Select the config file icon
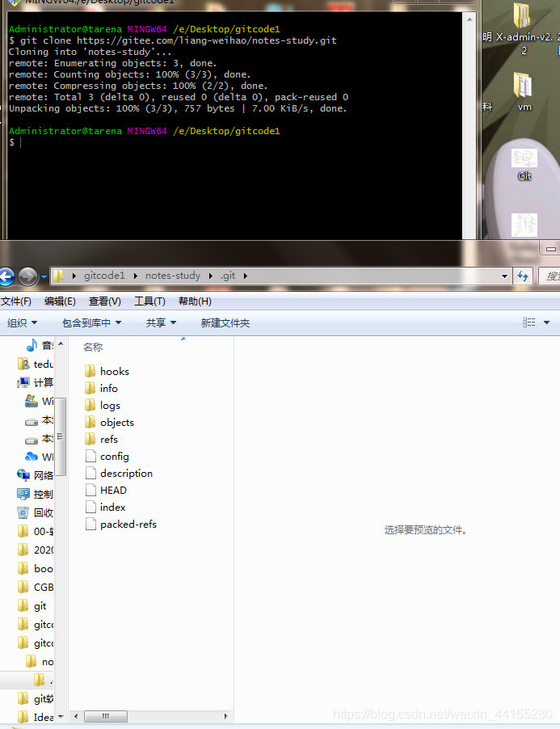The height and width of the screenshot is (729, 560). click(91, 456)
